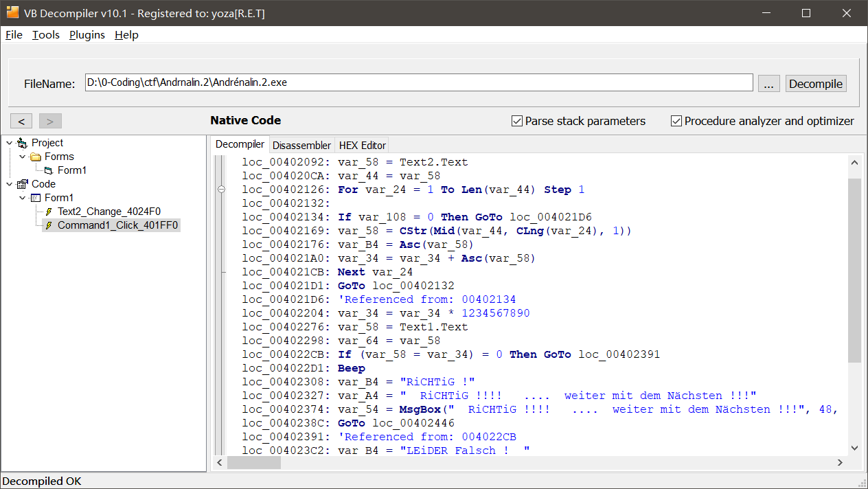Screen dimensions: 868x489
Task: Click the Project node icon in tree
Action: coord(23,143)
